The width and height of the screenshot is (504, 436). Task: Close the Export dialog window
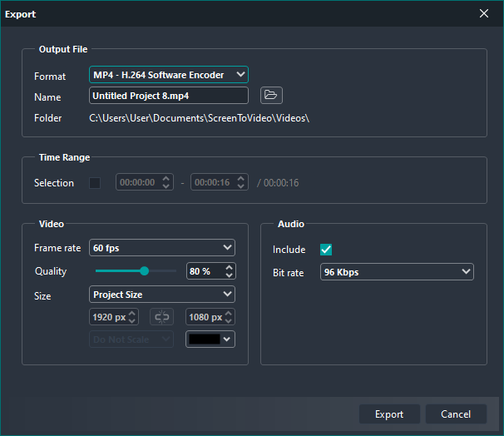(x=484, y=13)
